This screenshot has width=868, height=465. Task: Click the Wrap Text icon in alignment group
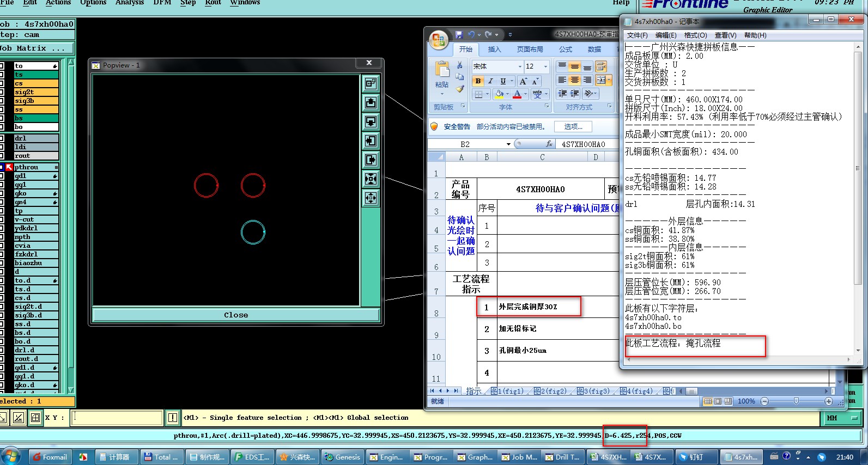(x=600, y=66)
